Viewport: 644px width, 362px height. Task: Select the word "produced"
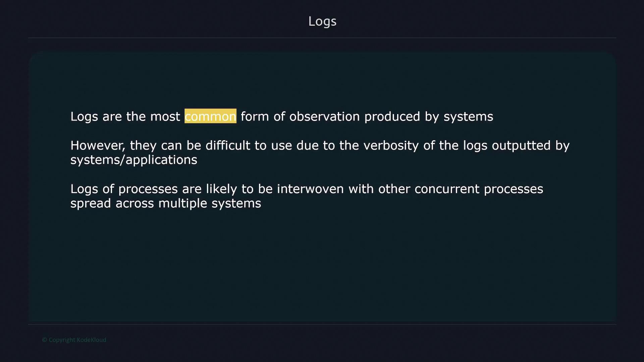tap(392, 117)
